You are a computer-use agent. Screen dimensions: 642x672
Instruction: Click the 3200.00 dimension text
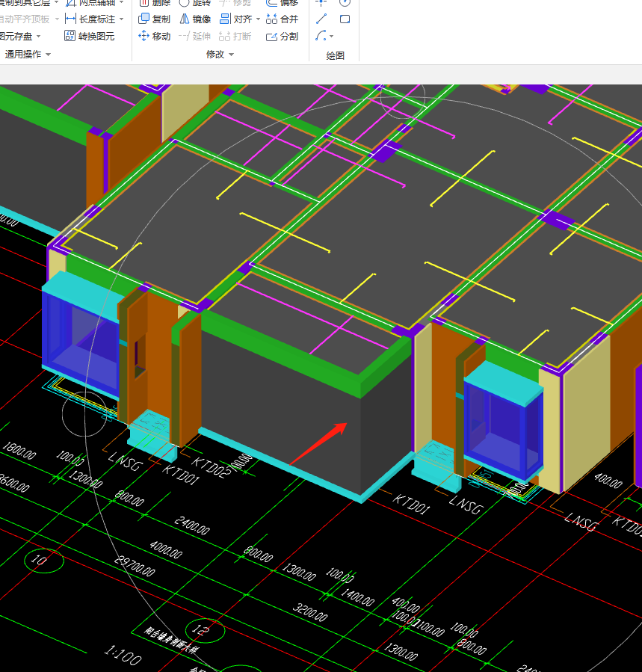click(x=310, y=612)
